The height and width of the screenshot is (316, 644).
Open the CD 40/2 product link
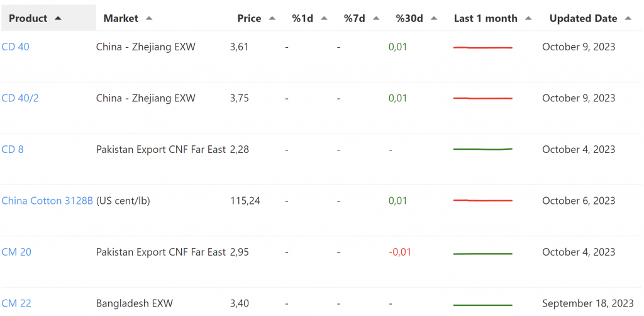tap(20, 98)
